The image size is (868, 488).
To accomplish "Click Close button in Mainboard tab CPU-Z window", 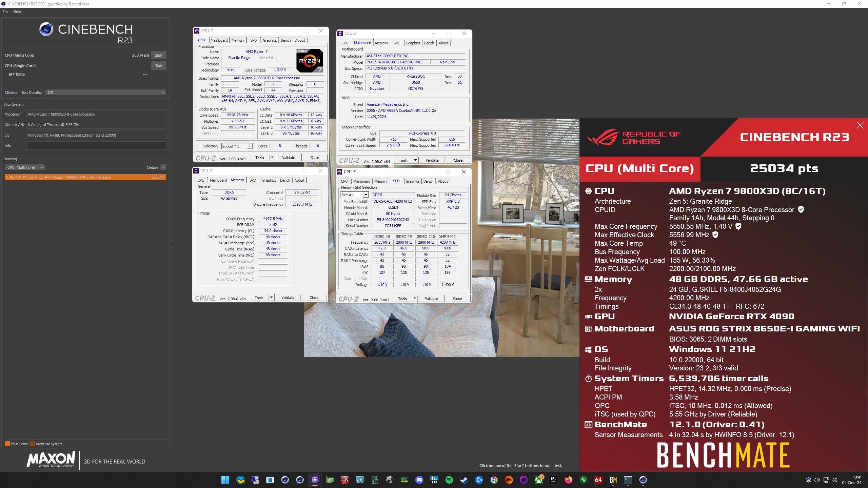I will [458, 160].
